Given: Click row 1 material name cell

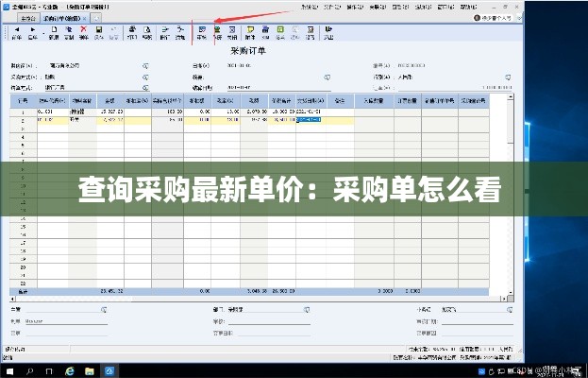Looking at the screenshot, I should tap(82, 112).
